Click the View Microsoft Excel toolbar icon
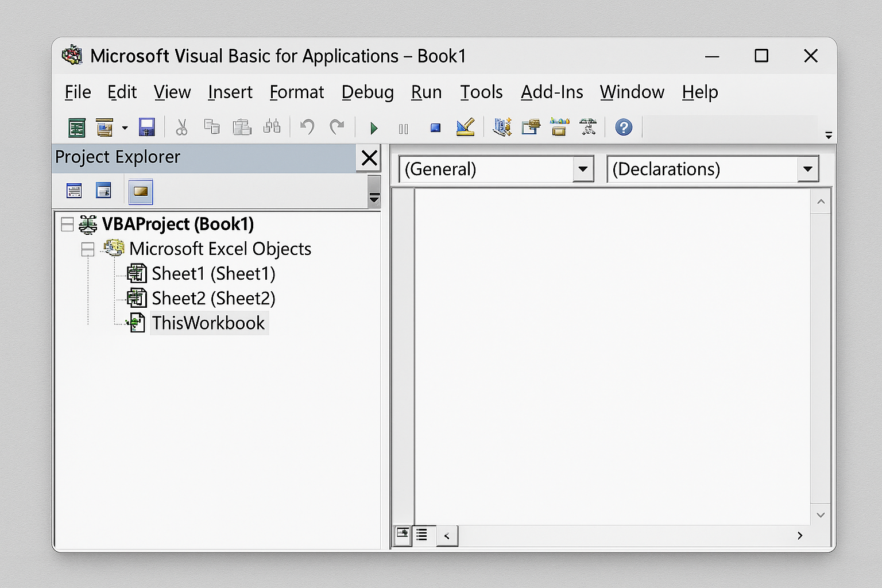Image resolution: width=882 pixels, height=588 pixels. tap(76, 127)
